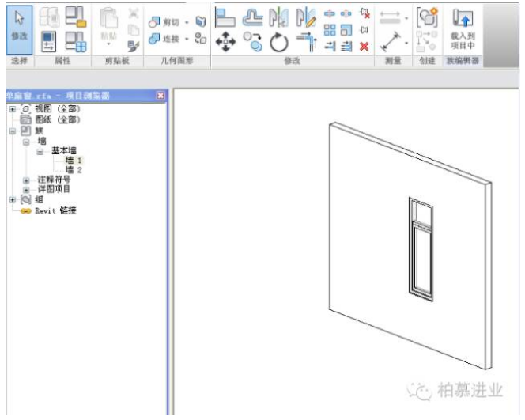Click the 族编辑器 panel label
This screenshot has height=420, width=525.
point(463,61)
